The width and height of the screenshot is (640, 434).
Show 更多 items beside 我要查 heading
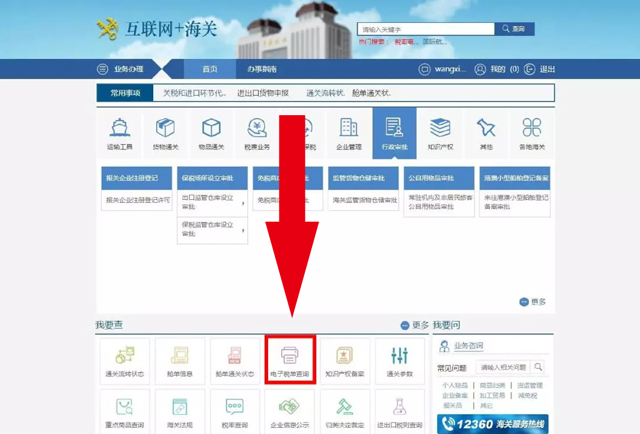(x=415, y=325)
